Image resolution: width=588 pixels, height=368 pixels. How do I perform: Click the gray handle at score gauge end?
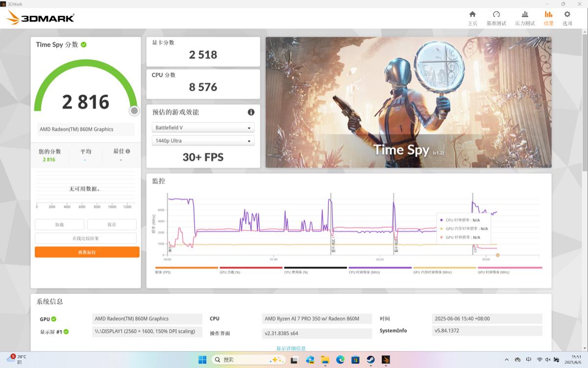click(x=134, y=111)
